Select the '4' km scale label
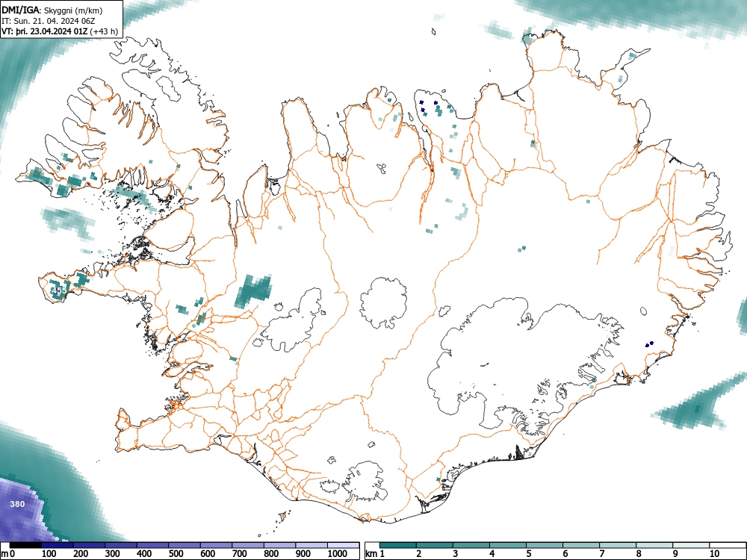 click(492, 554)
